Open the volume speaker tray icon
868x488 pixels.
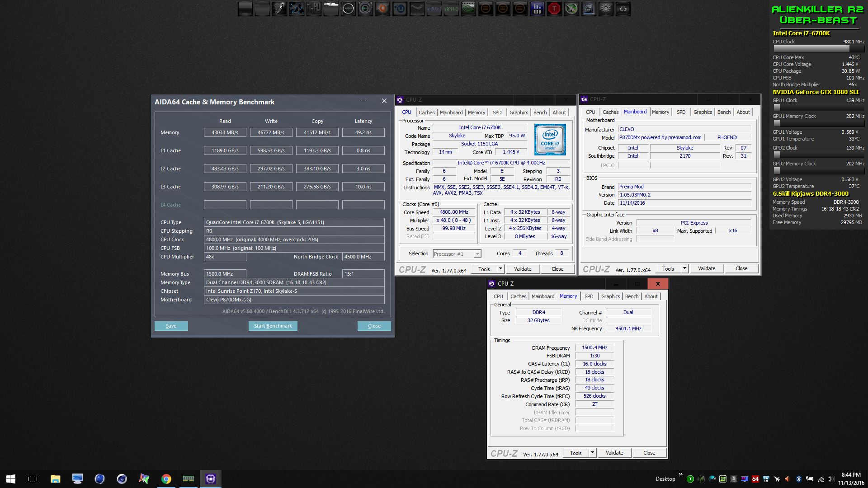click(830, 479)
